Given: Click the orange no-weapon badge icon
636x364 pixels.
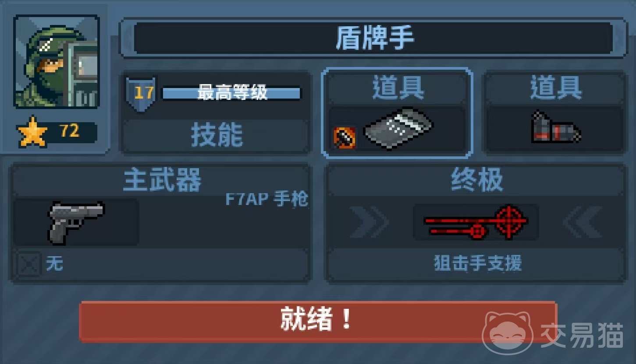Looking at the screenshot, I should (x=345, y=138).
